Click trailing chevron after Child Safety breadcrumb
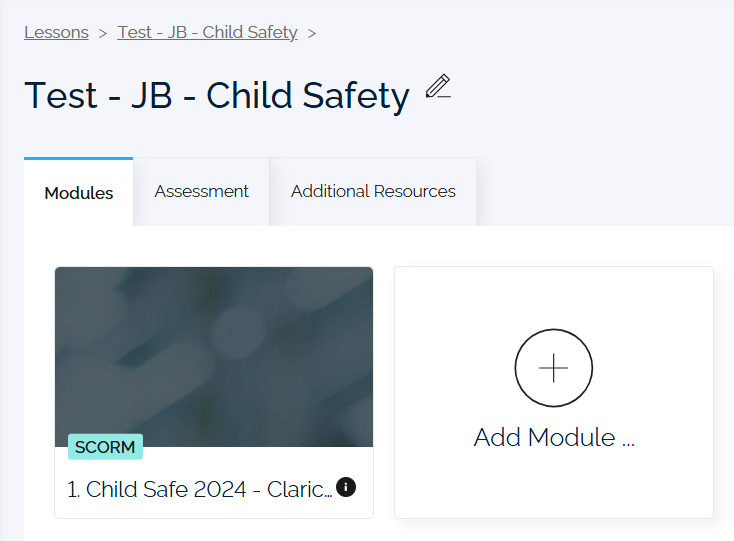The width and height of the screenshot is (734, 541). pyautogui.click(x=312, y=34)
